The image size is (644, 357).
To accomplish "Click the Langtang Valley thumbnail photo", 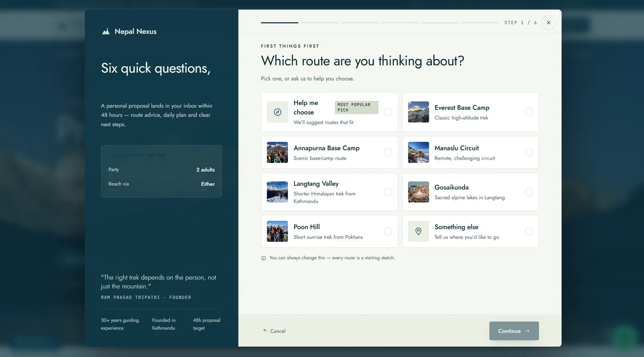I will coord(277,192).
